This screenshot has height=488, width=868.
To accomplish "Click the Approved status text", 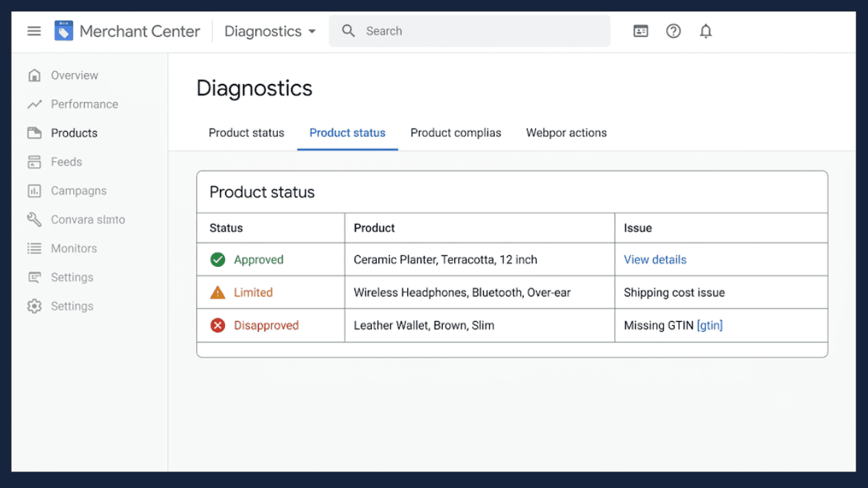I will (258, 260).
